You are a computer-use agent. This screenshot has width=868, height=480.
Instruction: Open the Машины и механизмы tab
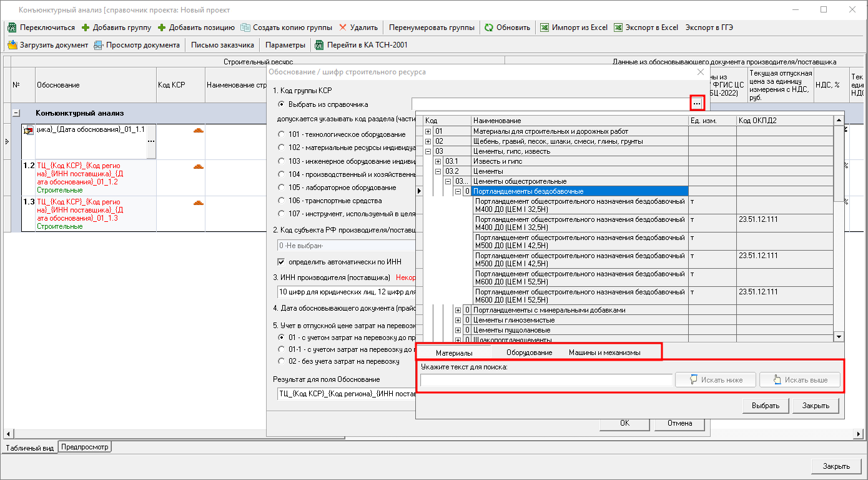(604, 352)
